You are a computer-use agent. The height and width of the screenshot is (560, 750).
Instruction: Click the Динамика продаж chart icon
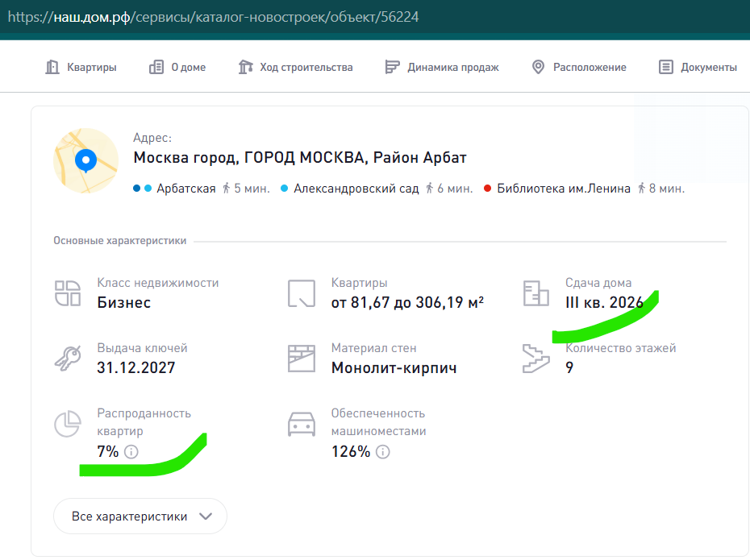(x=392, y=68)
